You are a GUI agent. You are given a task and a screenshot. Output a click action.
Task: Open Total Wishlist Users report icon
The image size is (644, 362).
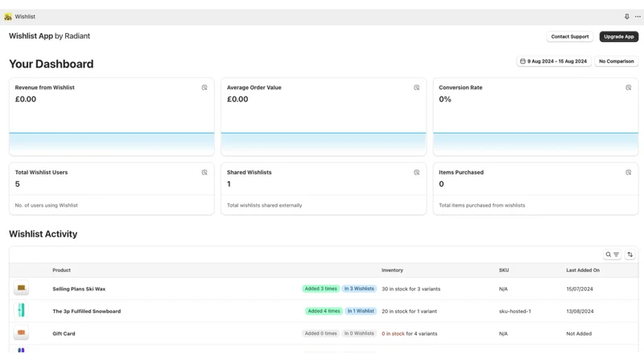(x=204, y=172)
